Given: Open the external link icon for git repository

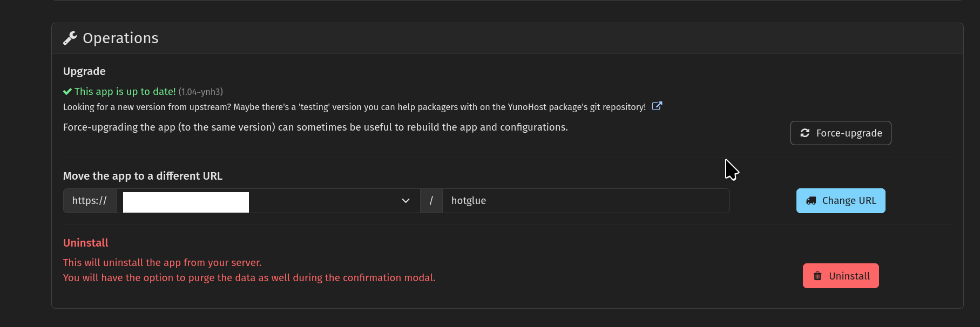Looking at the screenshot, I should pyautogui.click(x=657, y=106).
